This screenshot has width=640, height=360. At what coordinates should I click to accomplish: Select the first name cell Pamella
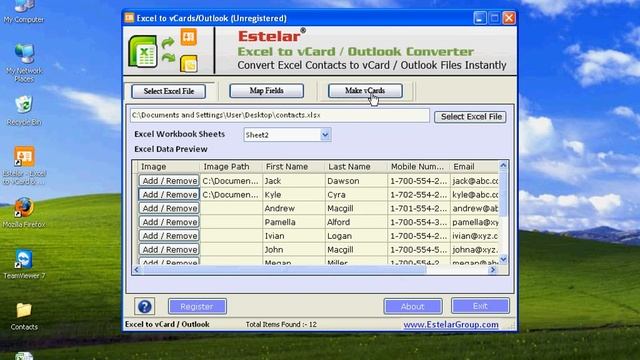tap(294, 222)
